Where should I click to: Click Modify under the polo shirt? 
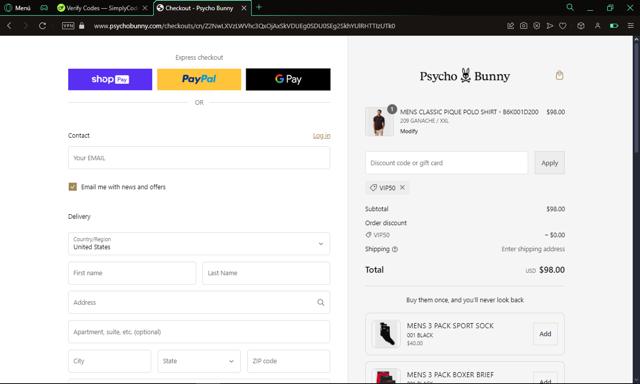coord(409,131)
